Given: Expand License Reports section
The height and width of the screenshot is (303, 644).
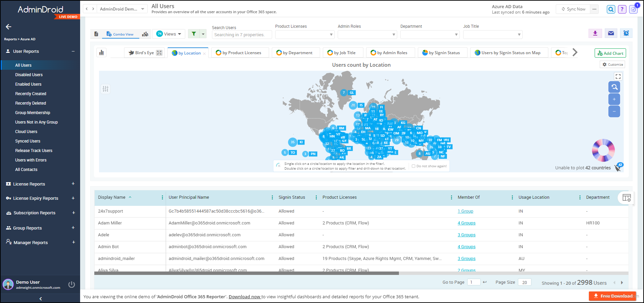Looking at the screenshot, I should [73, 184].
